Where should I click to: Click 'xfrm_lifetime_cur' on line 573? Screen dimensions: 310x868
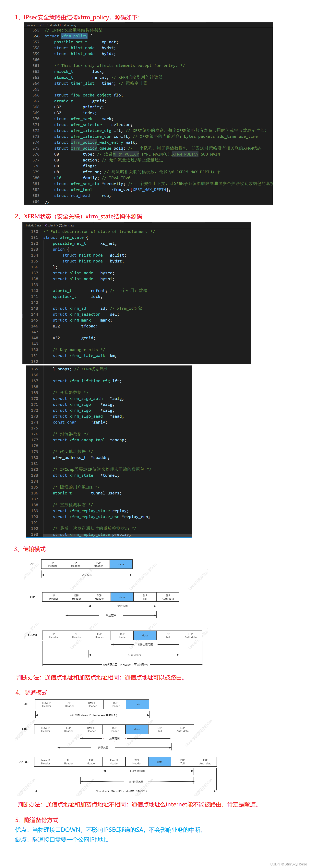91,136
